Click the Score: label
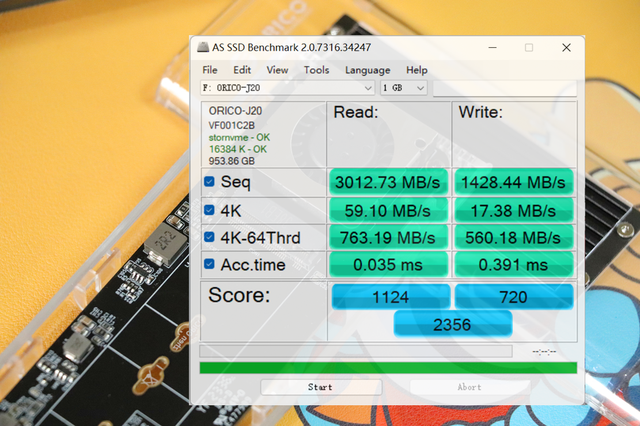Screen dimensions: 640x426 click(x=239, y=295)
